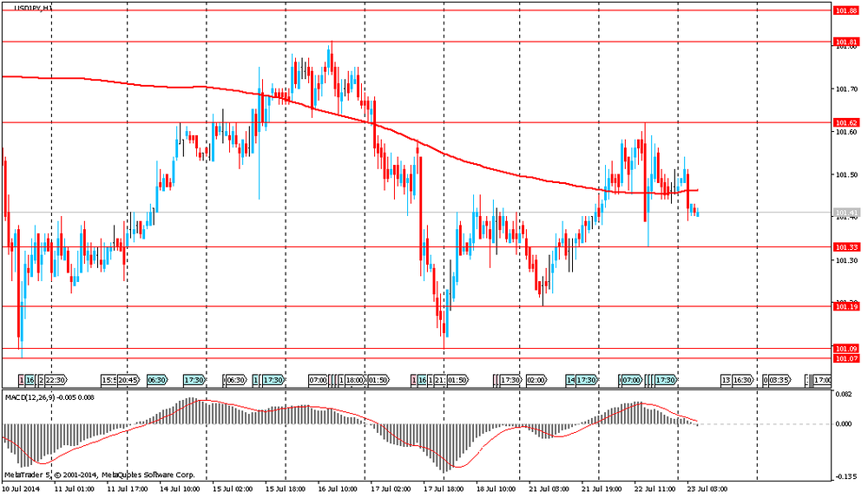The image size is (868, 498).
Task: Click the 101.62 horizontal level label
Action: (845, 122)
